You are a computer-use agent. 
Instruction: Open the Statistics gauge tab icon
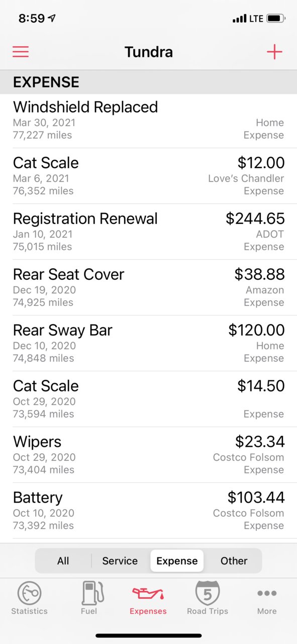pos(29,594)
